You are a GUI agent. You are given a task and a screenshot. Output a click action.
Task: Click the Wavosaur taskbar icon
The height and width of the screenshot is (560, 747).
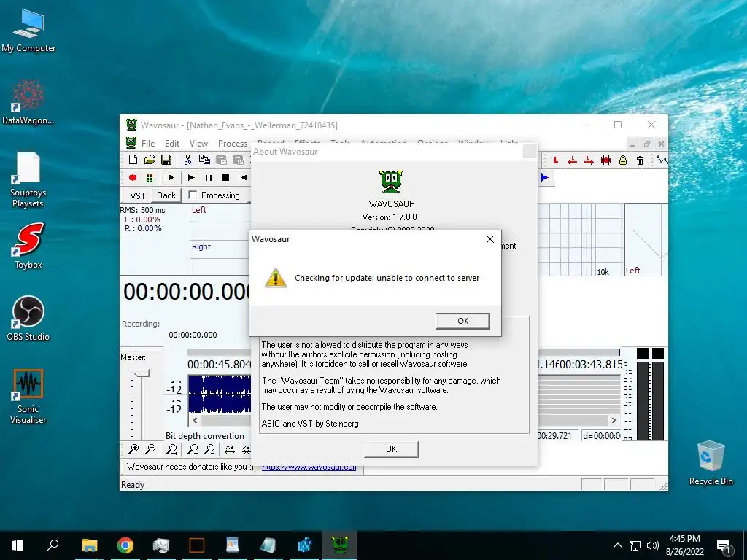340,545
